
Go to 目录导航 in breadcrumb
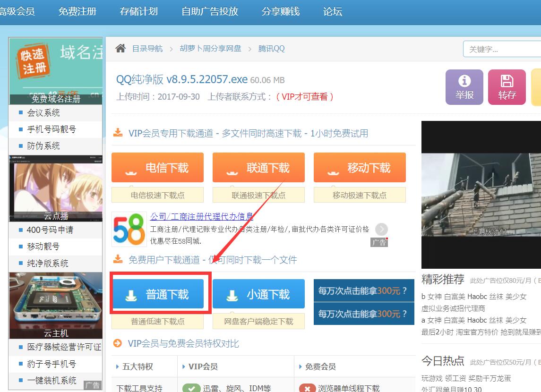[x=147, y=48]
